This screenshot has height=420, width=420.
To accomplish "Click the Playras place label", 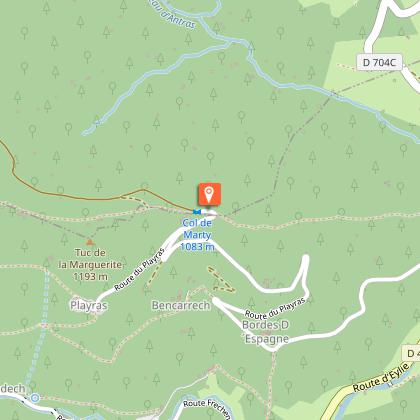I will pos(89,305).
